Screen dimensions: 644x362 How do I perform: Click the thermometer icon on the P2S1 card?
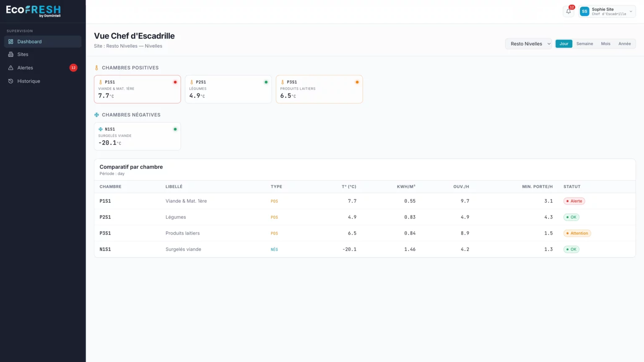[192, 82]
